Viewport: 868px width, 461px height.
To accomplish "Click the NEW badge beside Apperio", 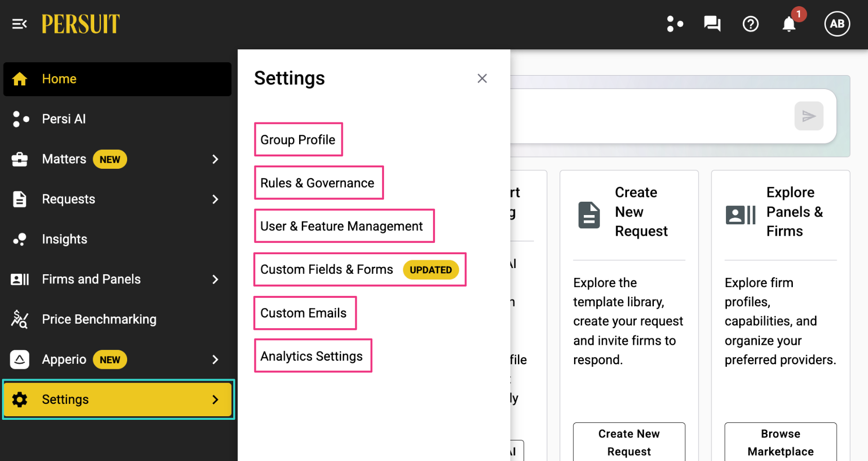I will (x=110, y=360).
